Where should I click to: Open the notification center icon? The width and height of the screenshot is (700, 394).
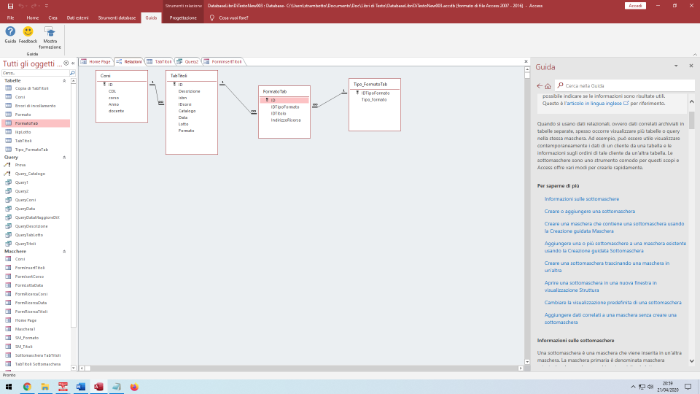tap(688, 387)
